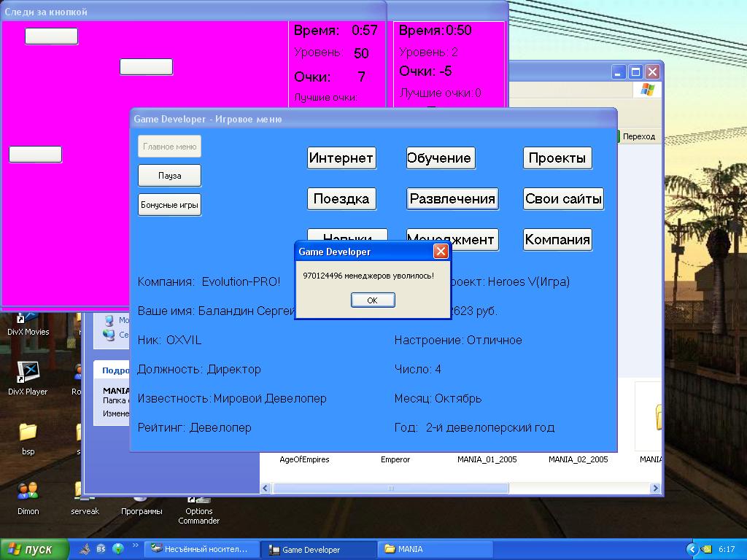This screenshot has height=560, width=747.
Task: Open the Развлечения menu button
Action: (452, 198)
